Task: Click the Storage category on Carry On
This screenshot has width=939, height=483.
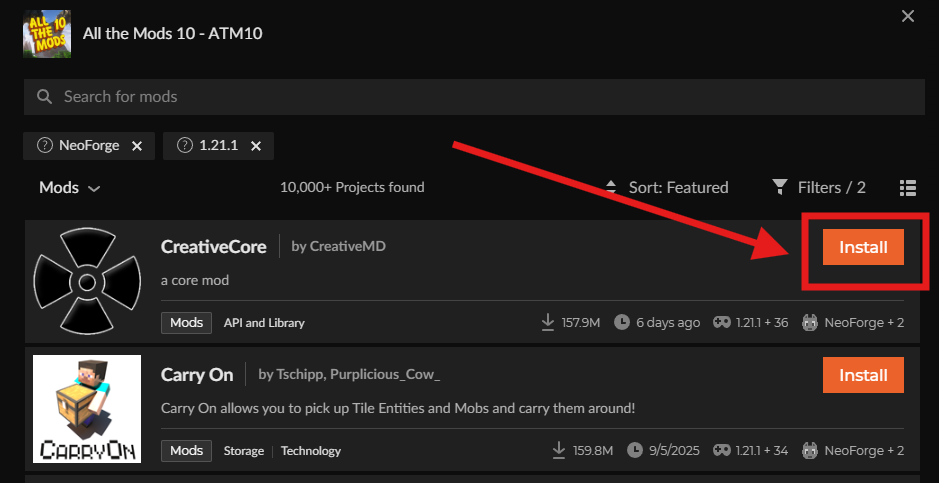Action: point(244,451)
